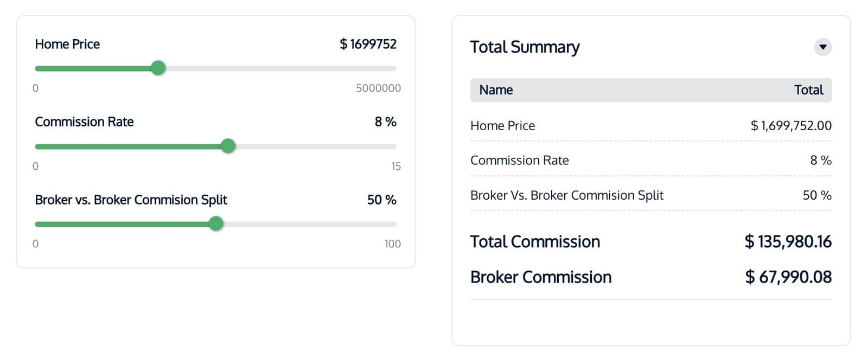Click the 5000000 maximum label under Home Price
868x358 pixels.
[x=378, y=88]
